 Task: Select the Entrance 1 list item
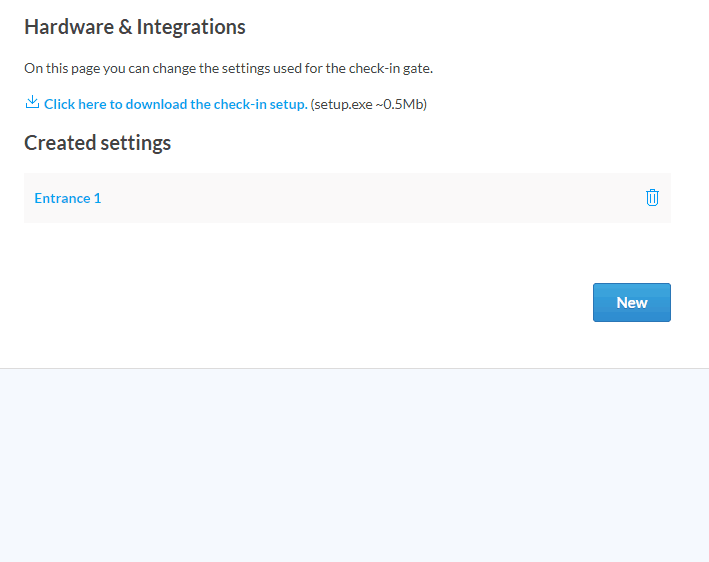pos(68,198)
